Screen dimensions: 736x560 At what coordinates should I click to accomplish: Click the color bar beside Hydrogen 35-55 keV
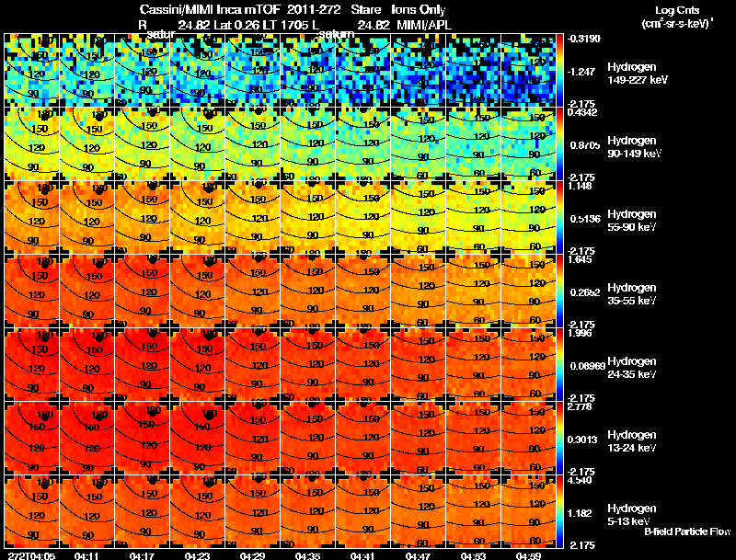(x=560, y=291)
